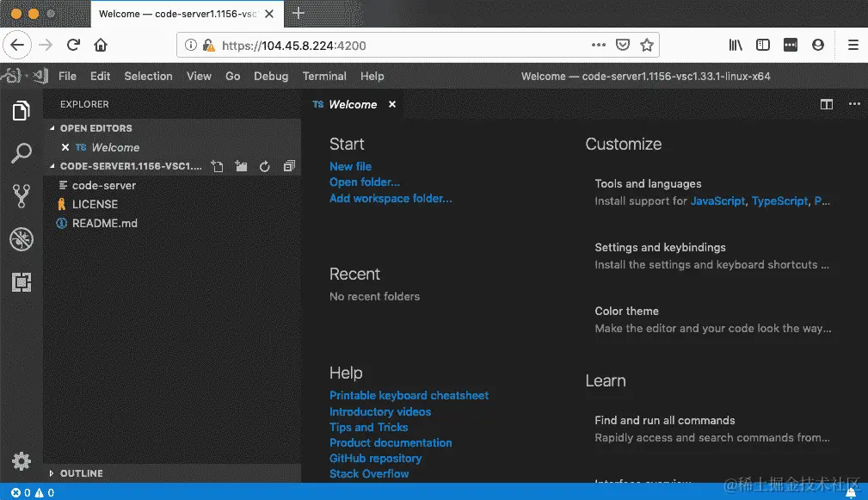Close the browser tab titled Welcome
Screen dimensions: 868x500
[269, 14]
